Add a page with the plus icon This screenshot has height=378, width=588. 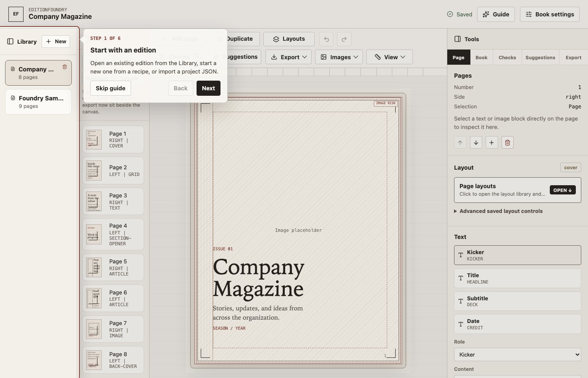pyautogui.click(x=491, y=142)
